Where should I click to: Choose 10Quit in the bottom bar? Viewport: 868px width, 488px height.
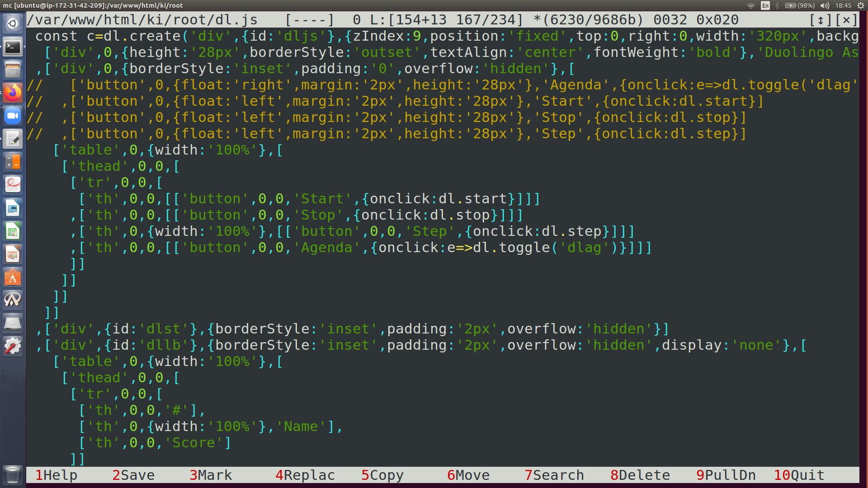point(799,475)
